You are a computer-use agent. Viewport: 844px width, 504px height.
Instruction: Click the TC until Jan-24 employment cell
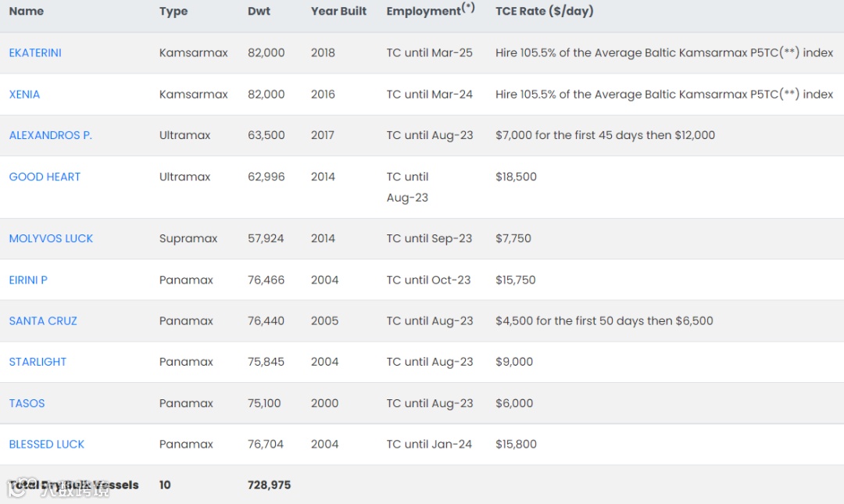tap(429, 444)
